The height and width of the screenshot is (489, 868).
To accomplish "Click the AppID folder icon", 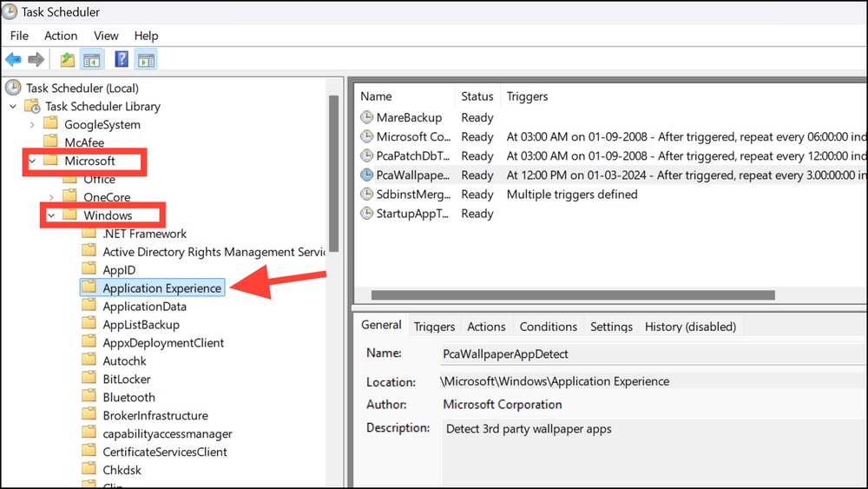I will [89, 269].
